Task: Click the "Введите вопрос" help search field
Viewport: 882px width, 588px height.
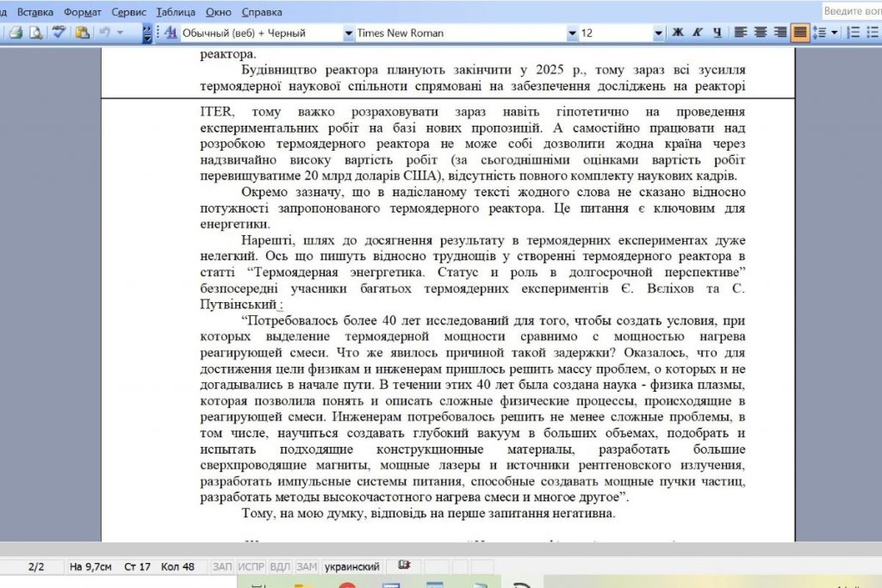Action: [x=851, y=11]
